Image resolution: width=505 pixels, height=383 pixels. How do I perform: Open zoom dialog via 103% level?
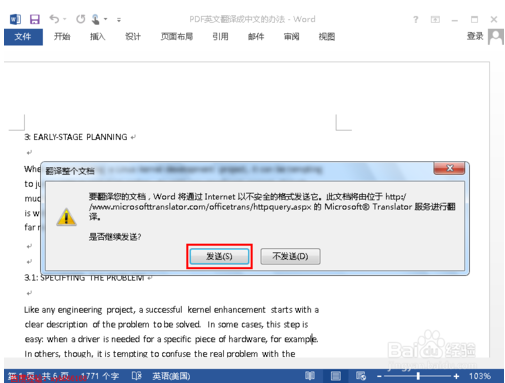480,376
